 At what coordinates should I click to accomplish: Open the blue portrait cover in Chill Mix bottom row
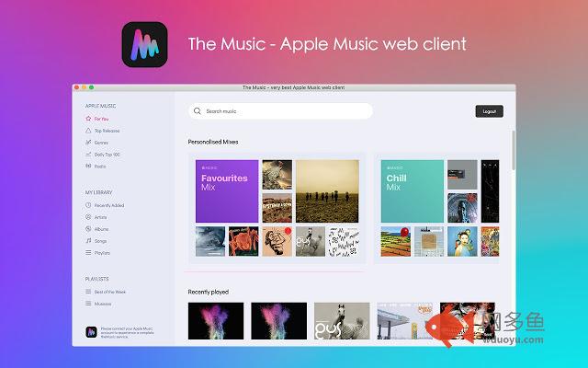[x=462, y=241]
